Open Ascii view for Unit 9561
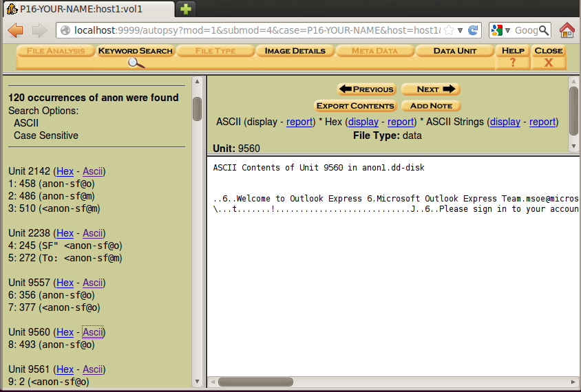 (x=93, y=369)
